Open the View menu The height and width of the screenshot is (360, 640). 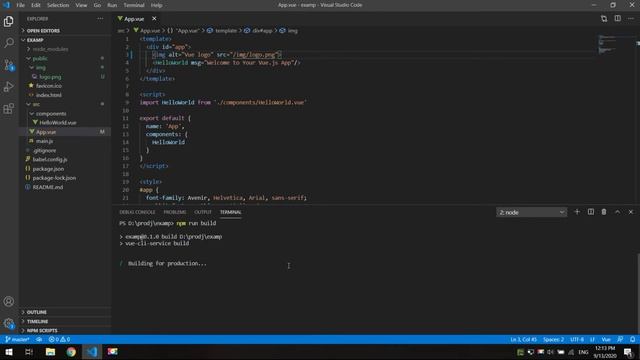[x=81, y=5]
